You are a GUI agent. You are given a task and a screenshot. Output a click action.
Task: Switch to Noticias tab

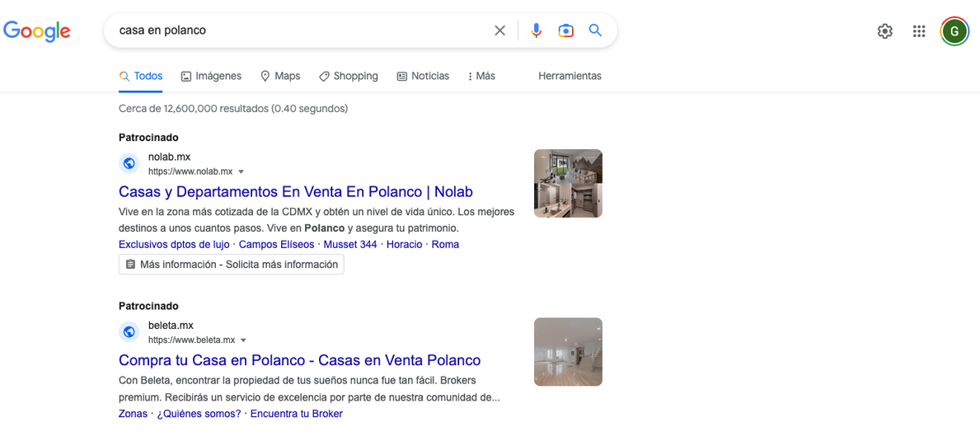coord(423,76)
